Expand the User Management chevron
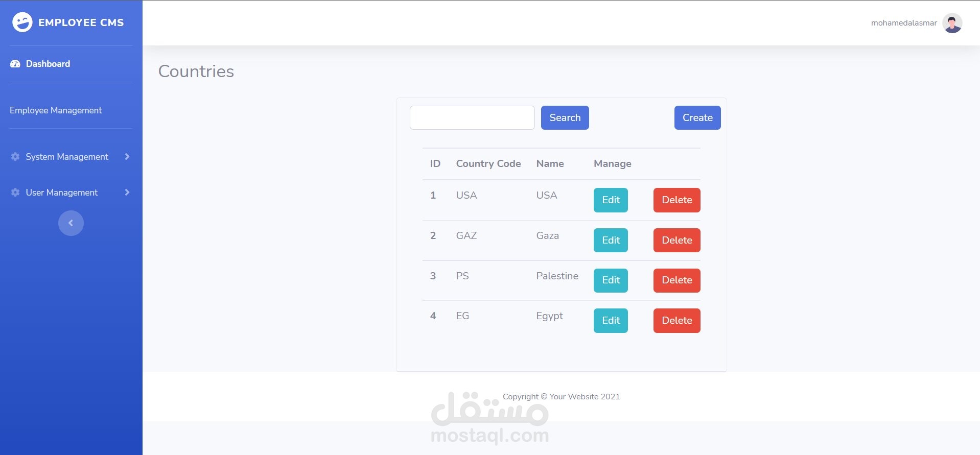 (127, 193)
